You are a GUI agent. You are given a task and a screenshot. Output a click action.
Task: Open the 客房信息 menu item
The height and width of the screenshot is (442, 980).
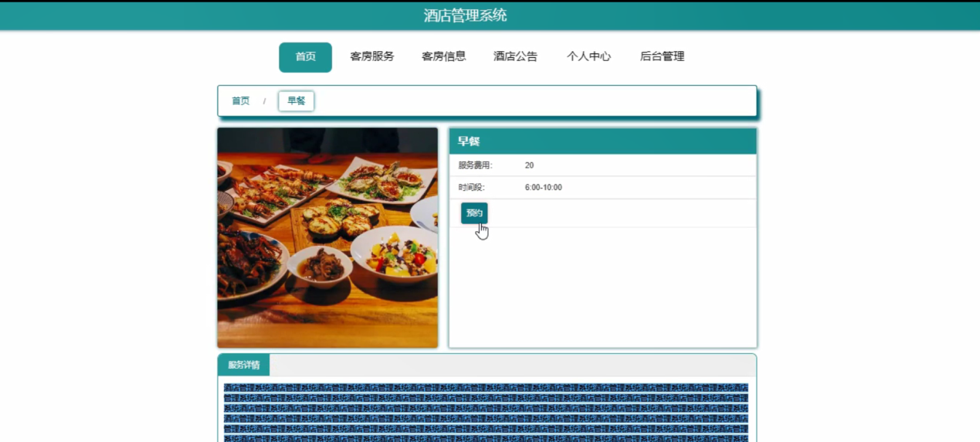click(x=443, y=56)
